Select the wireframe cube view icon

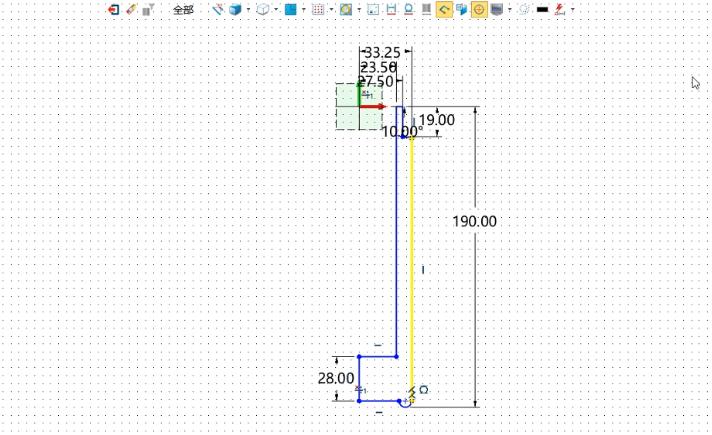[x=262, y=9]
